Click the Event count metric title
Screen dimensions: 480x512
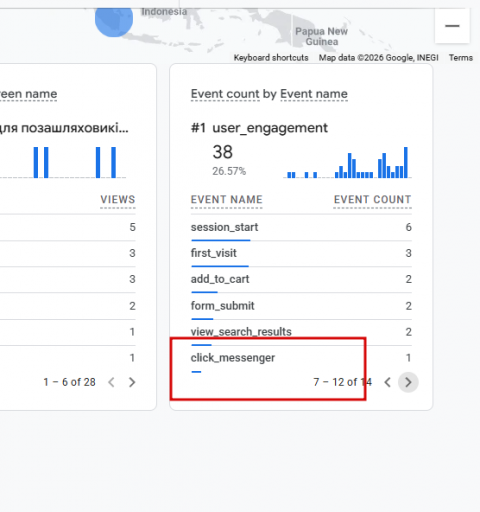225,94
